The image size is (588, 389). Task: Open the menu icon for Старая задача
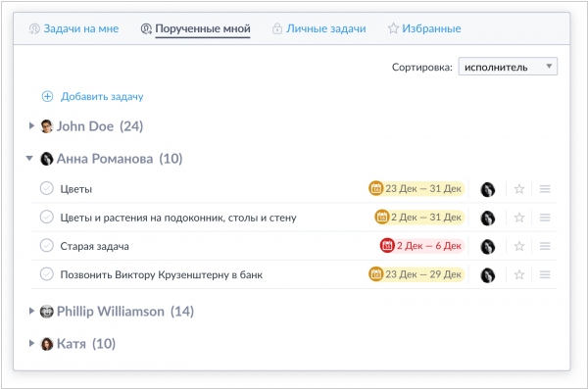[x=545, y=246]
